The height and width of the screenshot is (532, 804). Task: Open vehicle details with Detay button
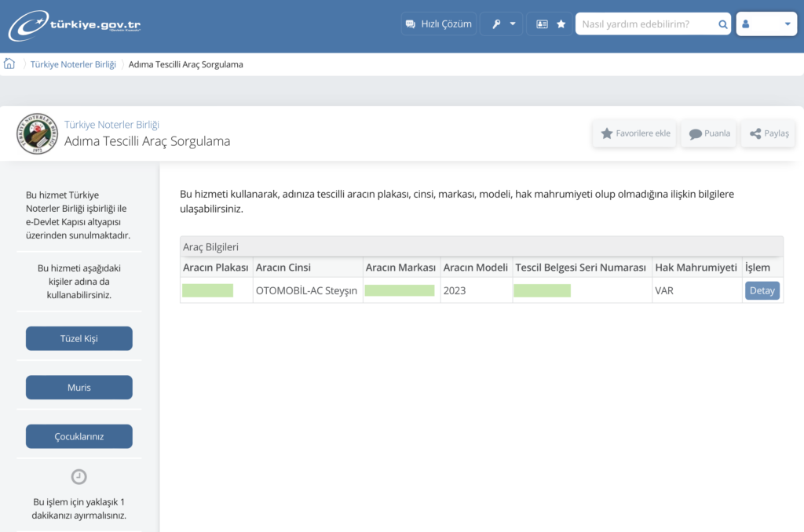(762, 290)
